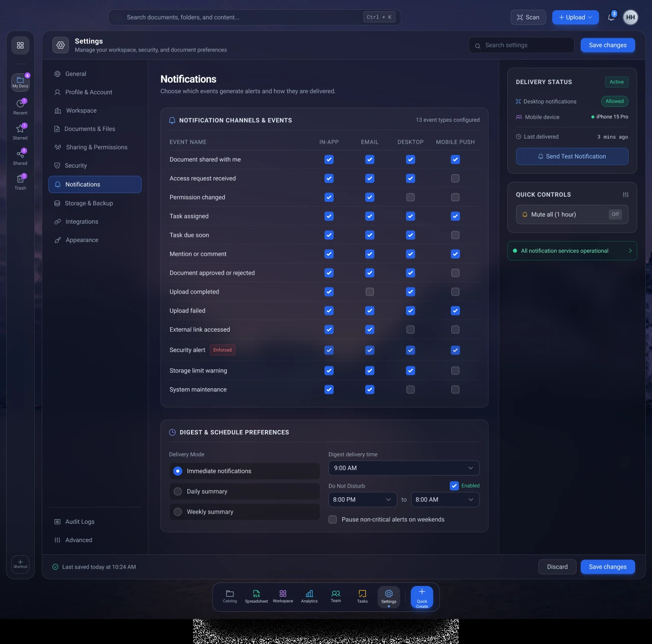
Task: Open the Digest delivery time dropdown
Action: pos(404,468)
